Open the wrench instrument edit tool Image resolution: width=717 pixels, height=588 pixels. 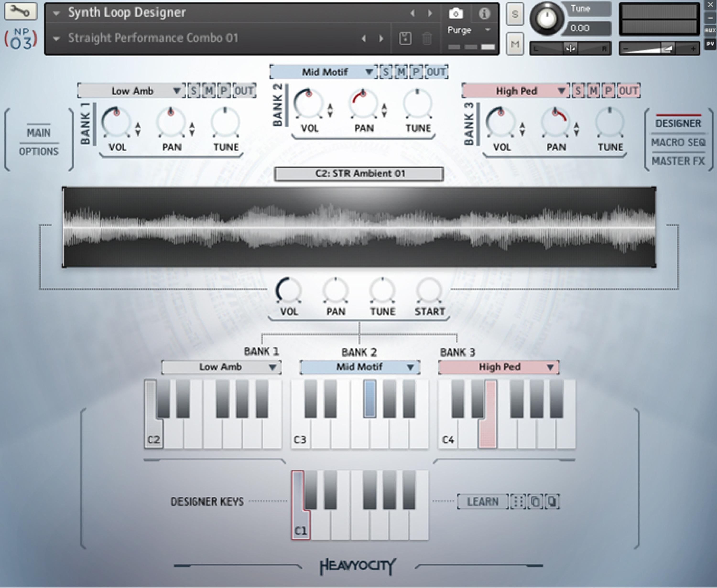point(20,11)
